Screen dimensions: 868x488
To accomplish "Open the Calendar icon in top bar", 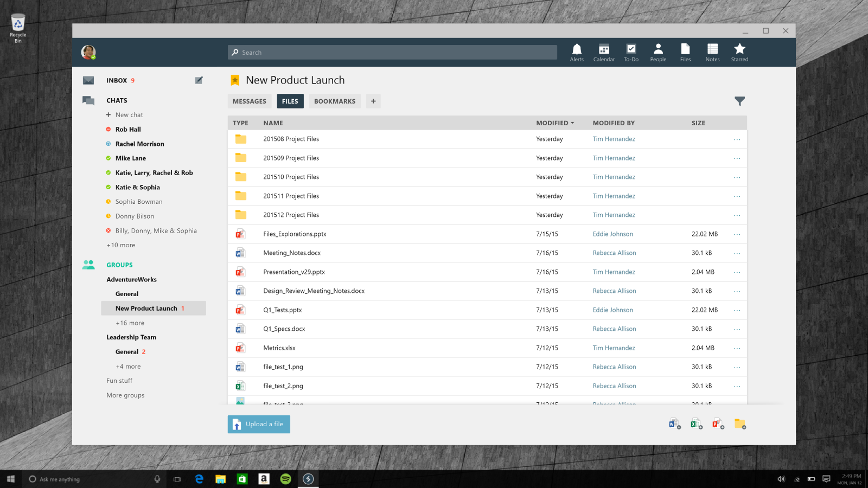I will (604, 52).
